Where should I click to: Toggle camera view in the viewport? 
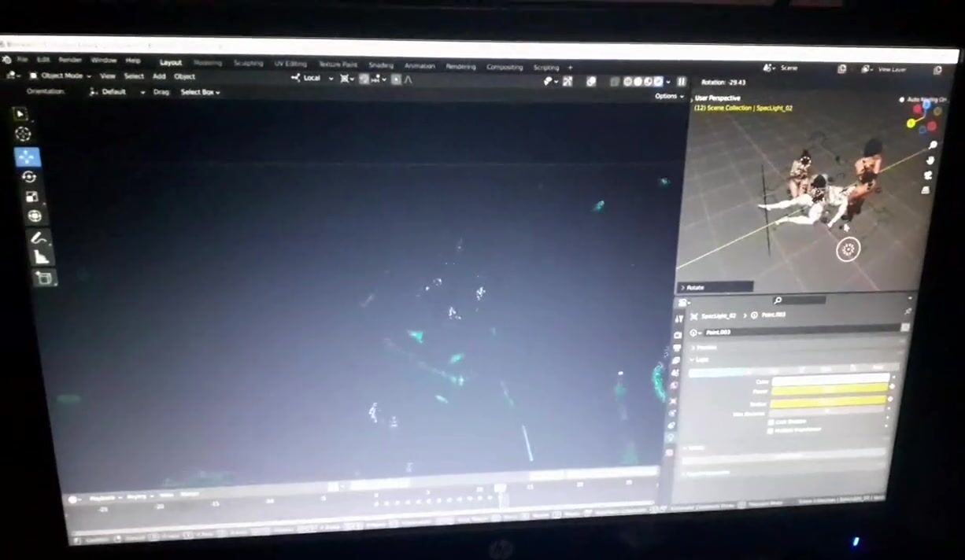(x=928, y=175)
